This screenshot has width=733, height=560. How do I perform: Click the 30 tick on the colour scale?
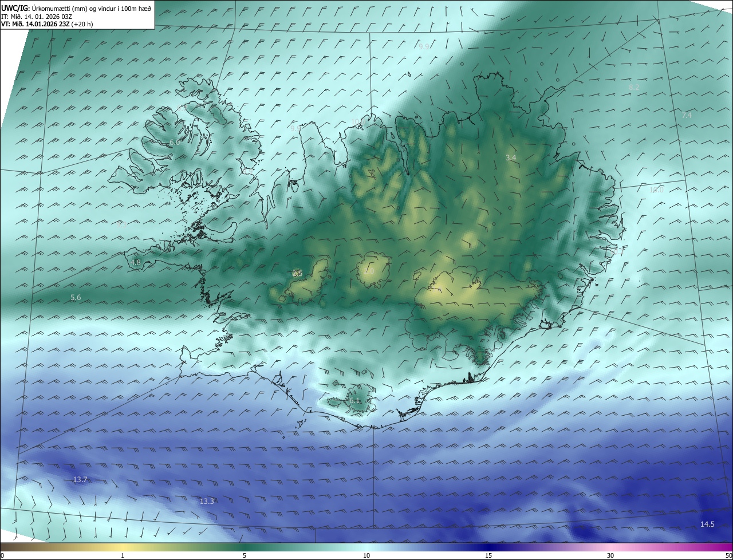pos(610,556)
